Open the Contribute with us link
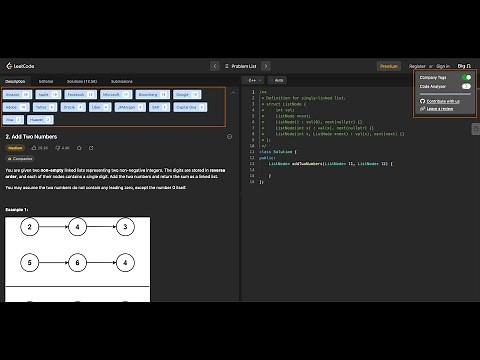 [x=443, y=101]
